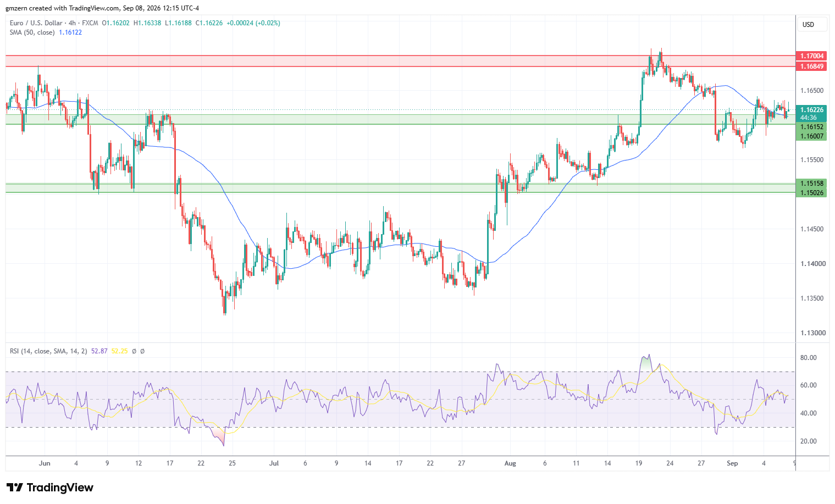Viewport: 835px width, 504px height.
Task: Click the RSI (14, close, SMA, 14, 2) label
Action: coord(48,351)
